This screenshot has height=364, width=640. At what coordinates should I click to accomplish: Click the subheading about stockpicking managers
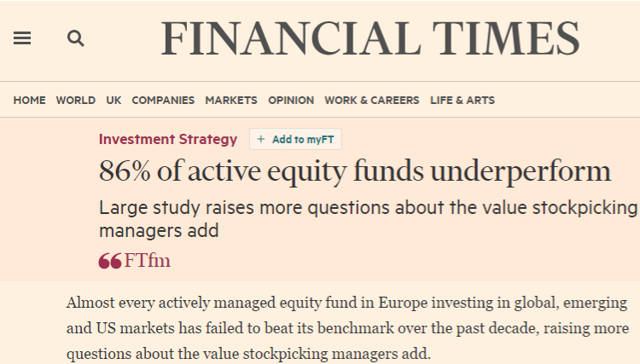point(368,219)
